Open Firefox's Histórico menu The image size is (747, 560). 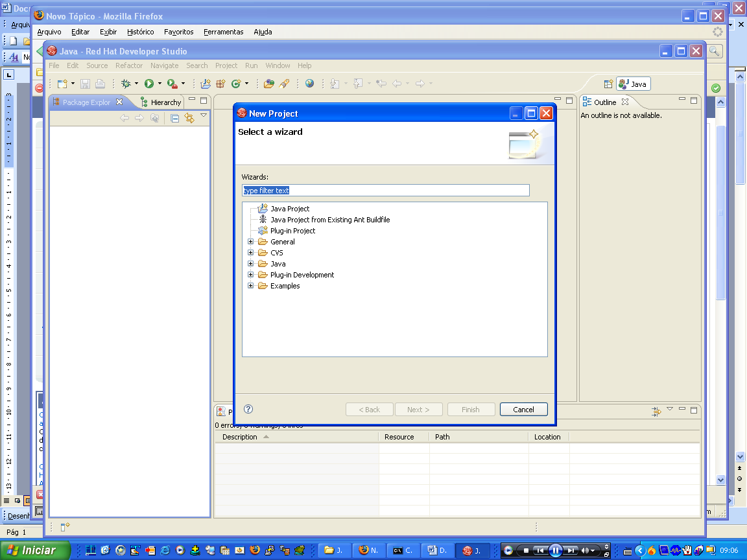[x=141, y=32]
